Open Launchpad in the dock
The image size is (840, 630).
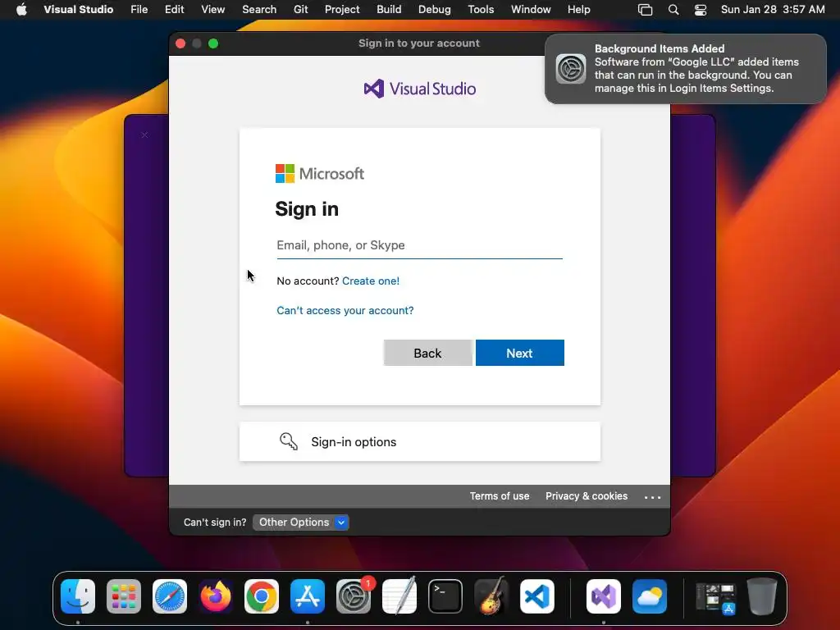[124, 596]
